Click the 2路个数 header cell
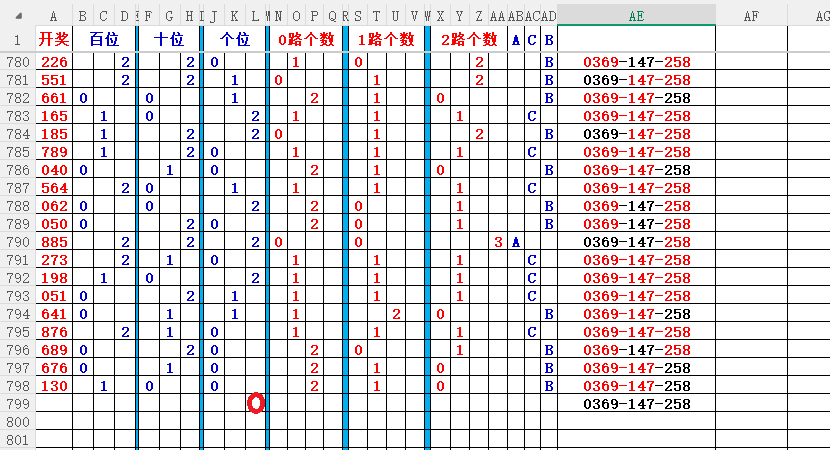This screenshot has height=450, width=830. (469, 39)
